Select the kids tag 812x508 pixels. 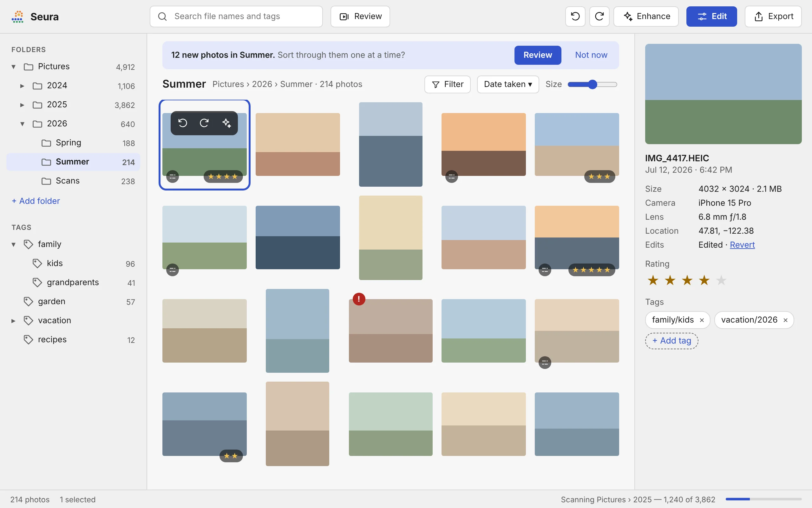73,264
